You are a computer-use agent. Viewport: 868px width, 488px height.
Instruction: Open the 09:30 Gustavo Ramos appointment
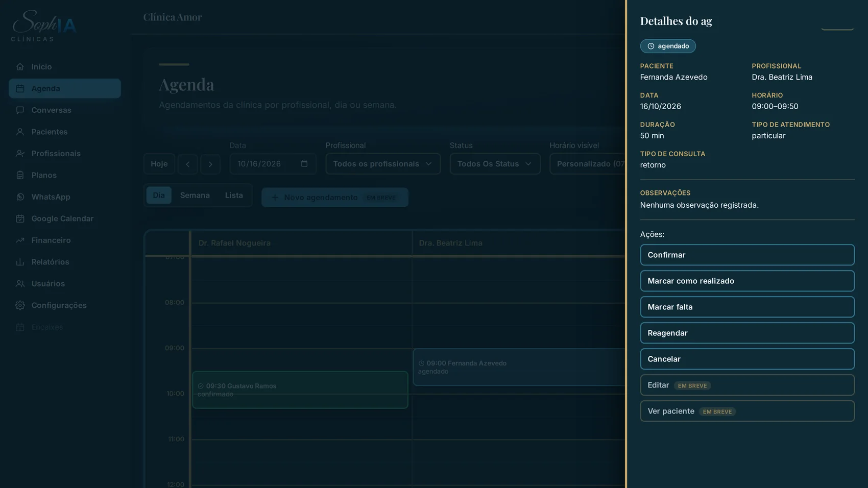pyautogui.click(x=300, y=390)
